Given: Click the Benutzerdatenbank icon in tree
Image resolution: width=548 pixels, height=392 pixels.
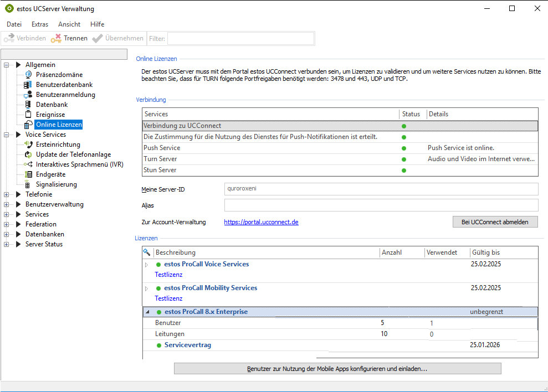Looking at the screenshot, I should click(28, 85).
